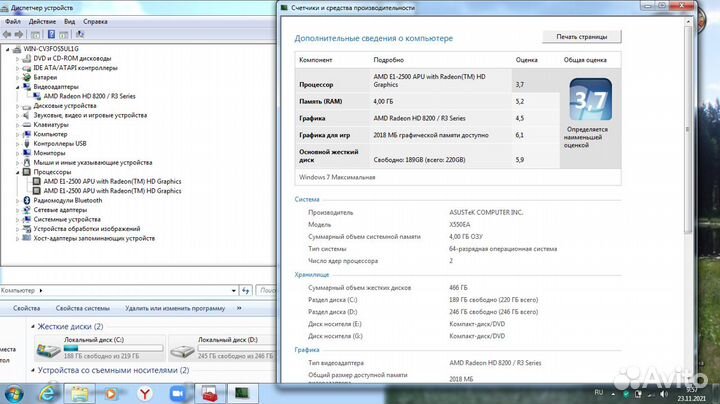The image size is (720, 404).
Task: Expand the Системные устройства branch
Action: (x=17, y=219)
